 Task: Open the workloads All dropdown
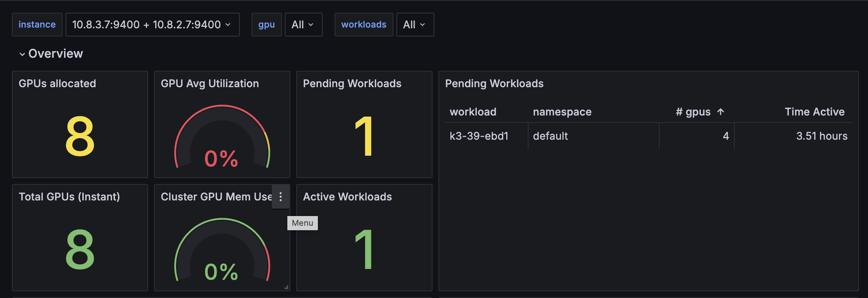(415, 25)
